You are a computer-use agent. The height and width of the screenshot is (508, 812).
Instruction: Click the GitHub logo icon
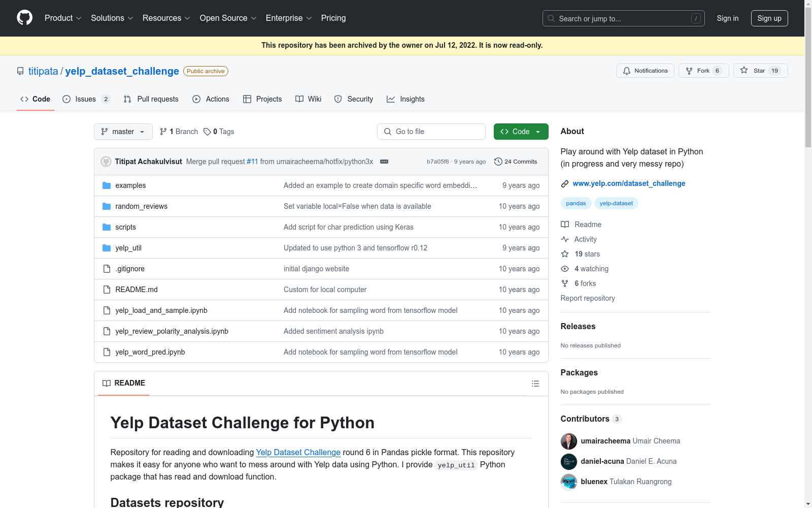pos(24,18)
